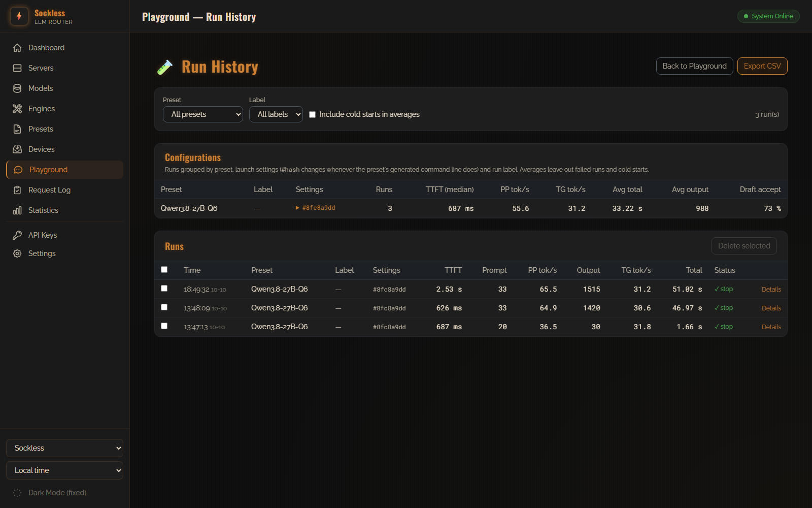Click the 3 run(s) count text
Image resolution: width=812 pixels, height=508 pixels.
tap(767, 115)
